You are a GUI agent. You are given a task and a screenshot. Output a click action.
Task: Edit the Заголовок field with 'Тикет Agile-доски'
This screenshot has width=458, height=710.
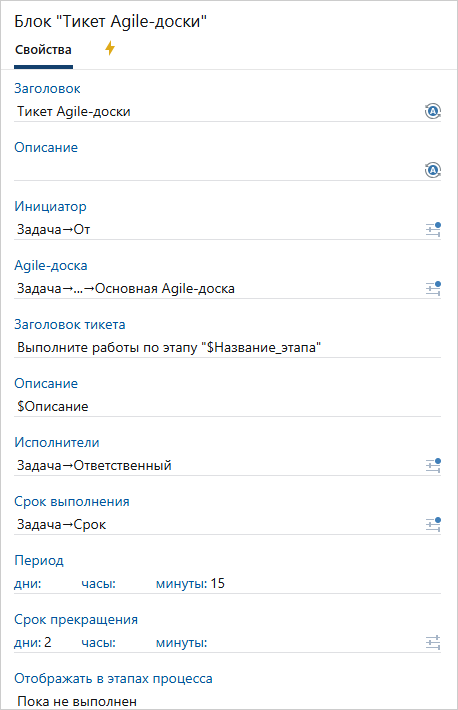[x=218, y=111]
